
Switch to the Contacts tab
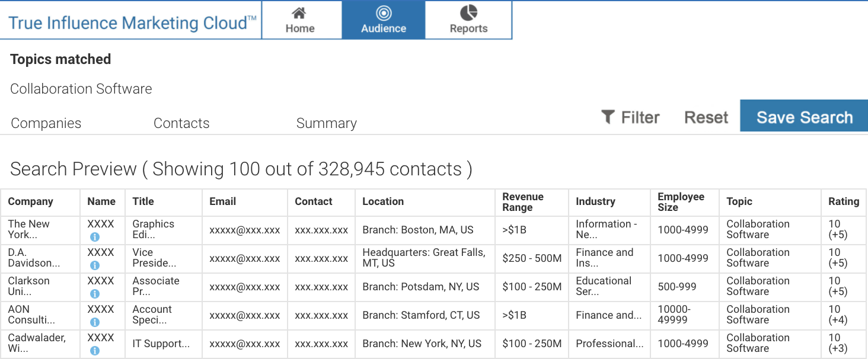(x=181, y=123)
